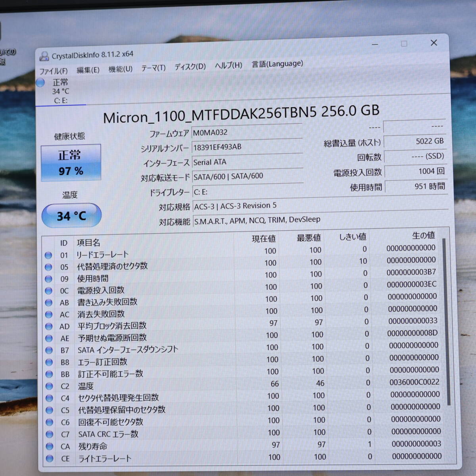Click the rotation rate value ---- (SSD)
The width and height of the screenshot is (476, 476).
[415, 156]
